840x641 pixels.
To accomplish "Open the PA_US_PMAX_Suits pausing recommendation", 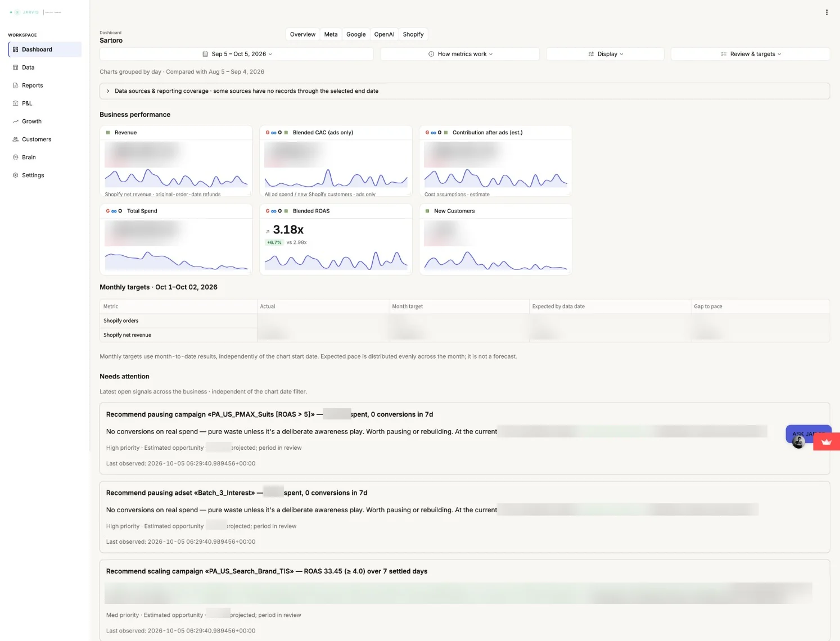I will (x=464, y=439).
